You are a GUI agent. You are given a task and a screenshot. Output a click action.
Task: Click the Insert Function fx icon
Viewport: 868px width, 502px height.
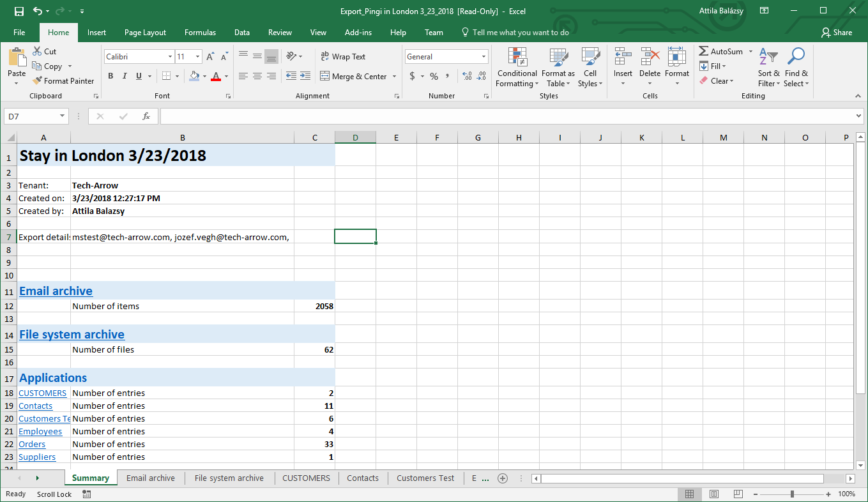[x=146, y=116]
